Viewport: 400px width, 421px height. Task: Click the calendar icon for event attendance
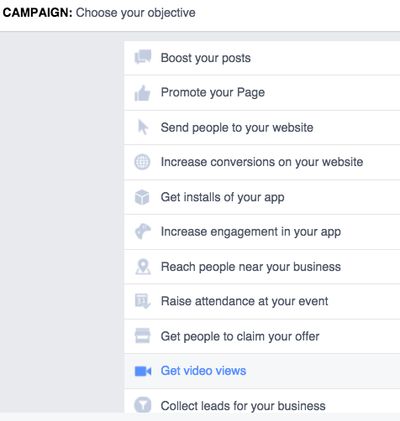click(143, 301)
